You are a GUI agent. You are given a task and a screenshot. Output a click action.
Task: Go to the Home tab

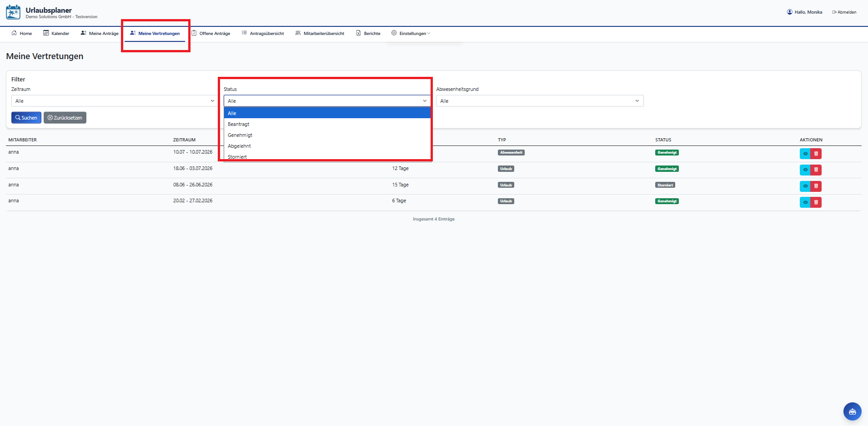coord(21,33)
